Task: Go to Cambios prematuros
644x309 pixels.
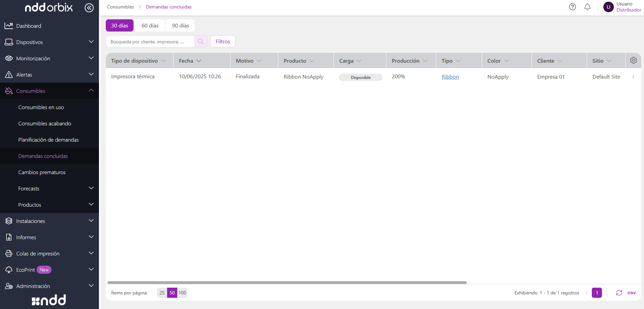Action: point(42,172)
